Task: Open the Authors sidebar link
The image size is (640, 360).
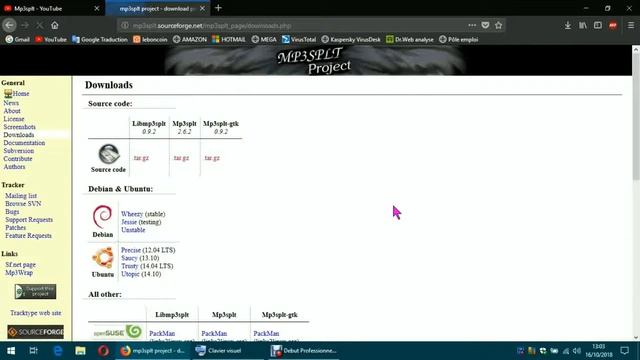Action: click(14, 167)
